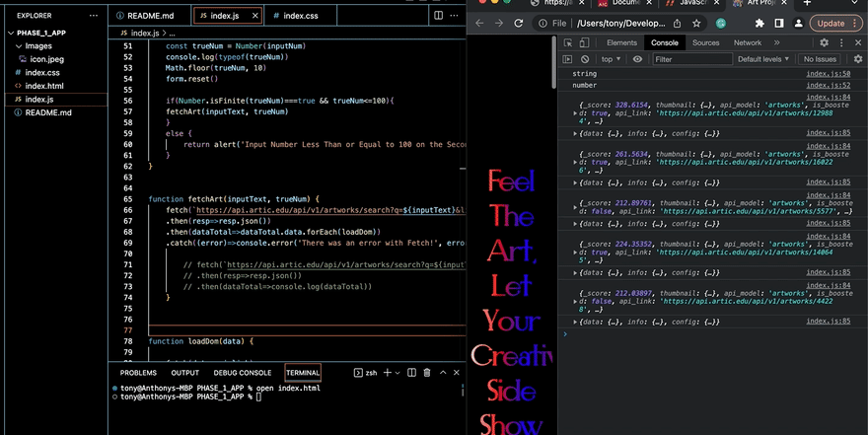Open Chrome tab search dropdown arrow
The image size is (868, 435).
pos(854,3)
